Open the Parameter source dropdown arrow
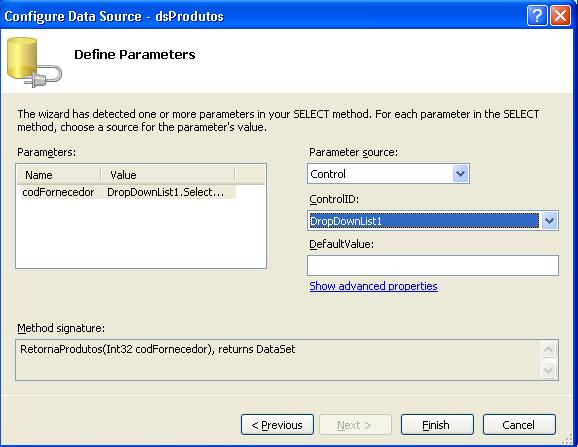578x447 pixels. tap(460, 174)
